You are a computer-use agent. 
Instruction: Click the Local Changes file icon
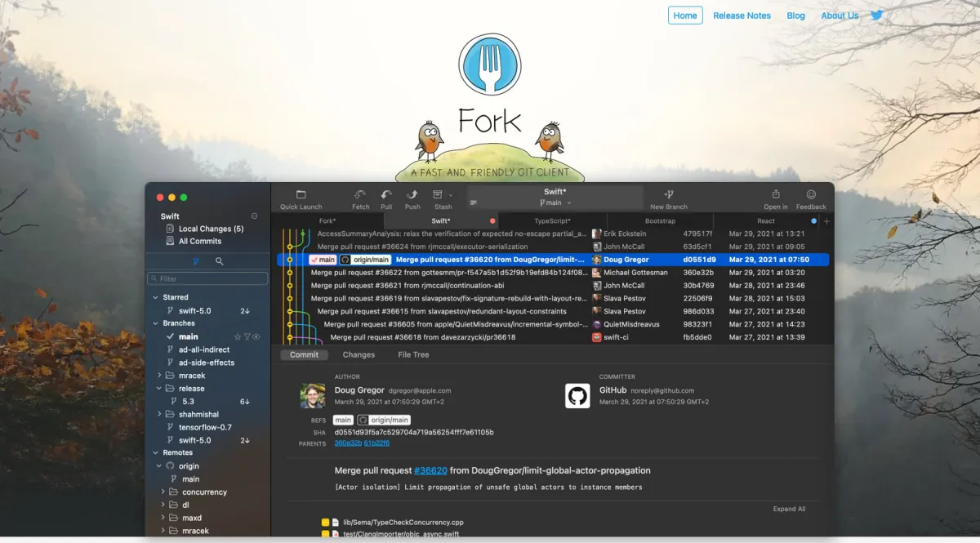[170, 229]
